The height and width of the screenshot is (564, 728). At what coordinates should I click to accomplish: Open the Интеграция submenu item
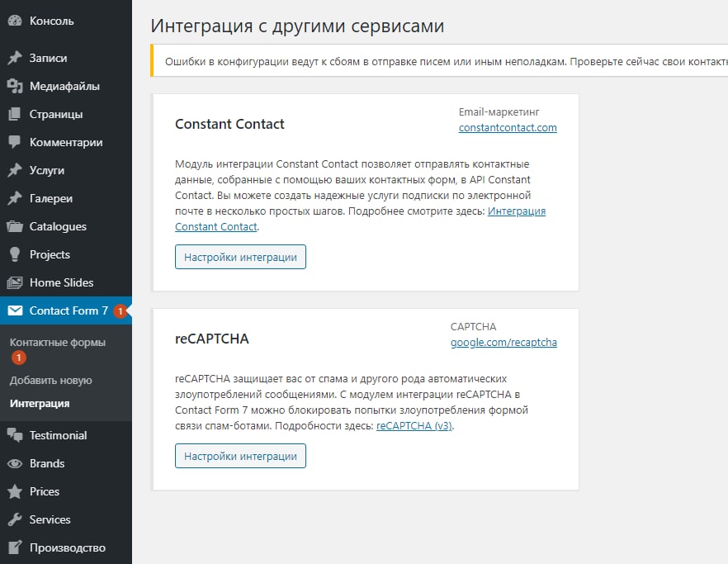point(40,404)
